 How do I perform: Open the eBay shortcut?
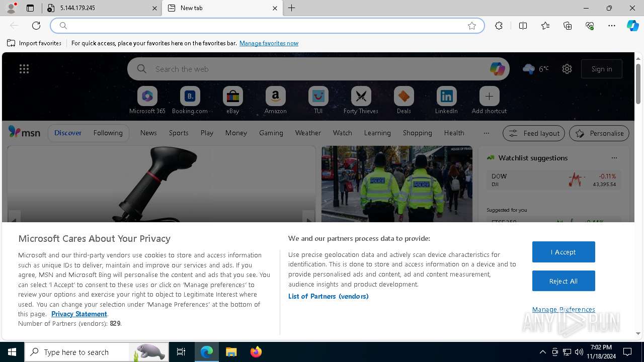232,101
